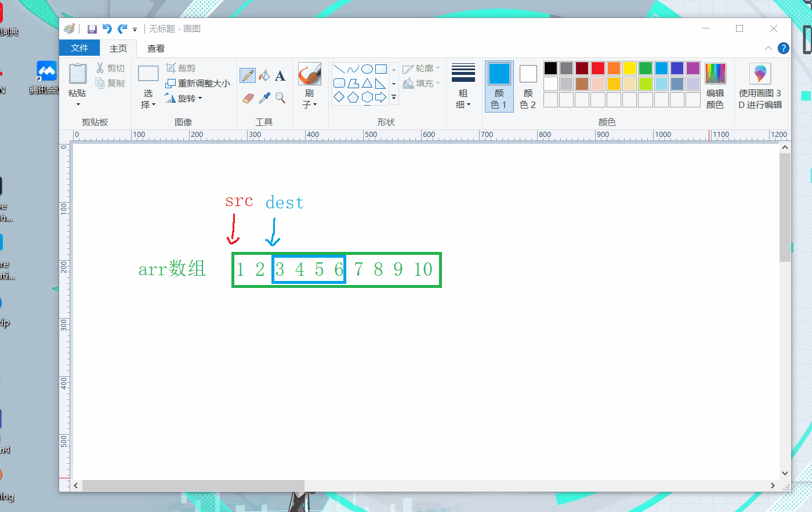The height and width of the screenshot is (512, 812).
Task: Select the Text tool
Action: click(x=280, y=75)
